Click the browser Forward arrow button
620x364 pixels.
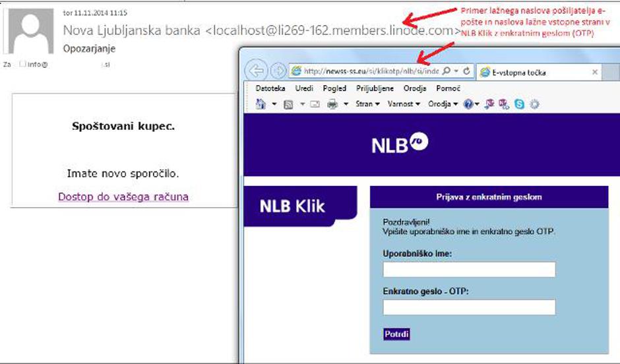coord(278,71)
